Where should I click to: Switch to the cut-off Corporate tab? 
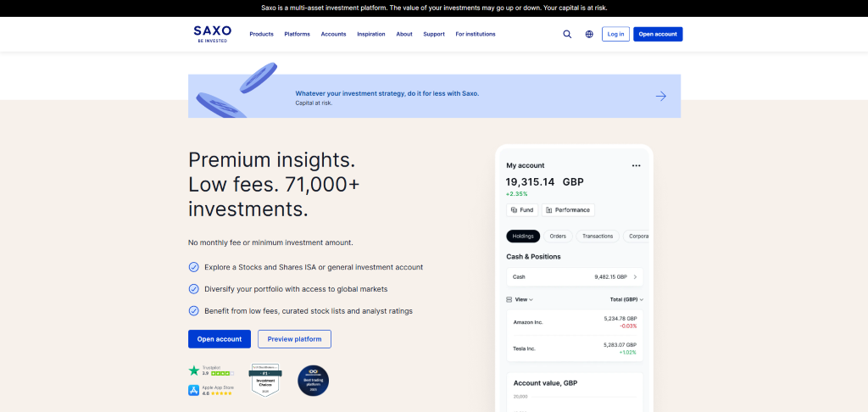tap(636, 237)
